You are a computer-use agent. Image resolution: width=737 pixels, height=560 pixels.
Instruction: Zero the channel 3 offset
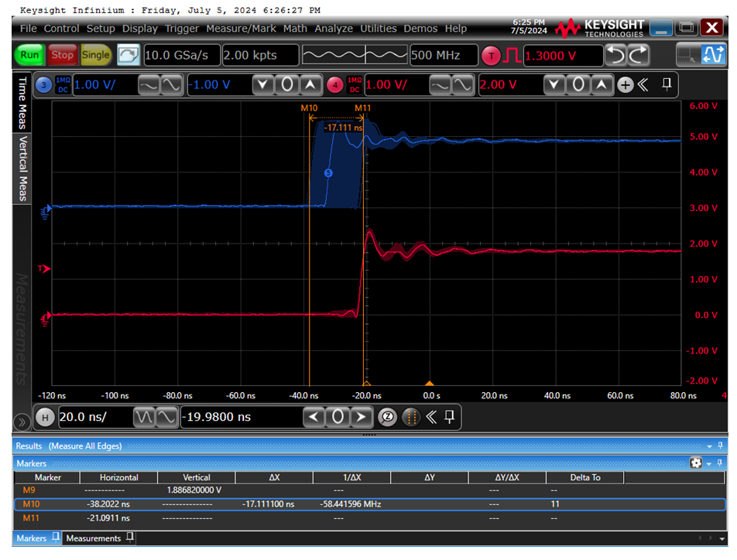(286, 85)
